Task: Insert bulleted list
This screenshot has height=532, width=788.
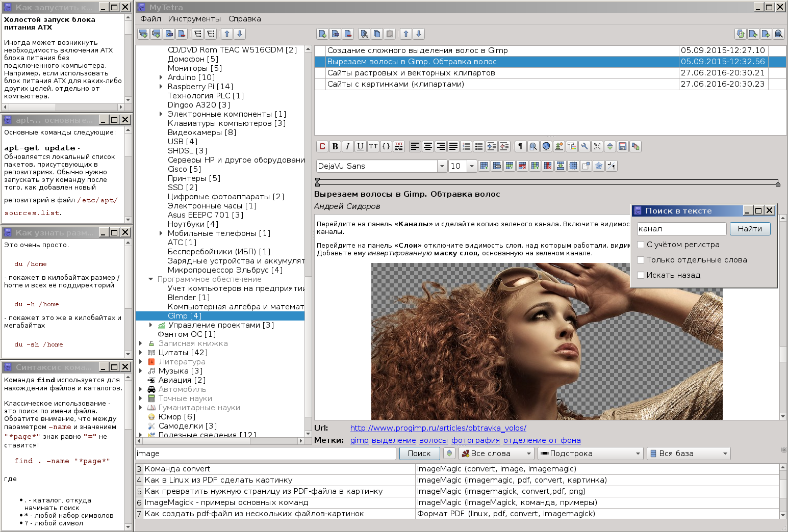Action: (479, 146)
